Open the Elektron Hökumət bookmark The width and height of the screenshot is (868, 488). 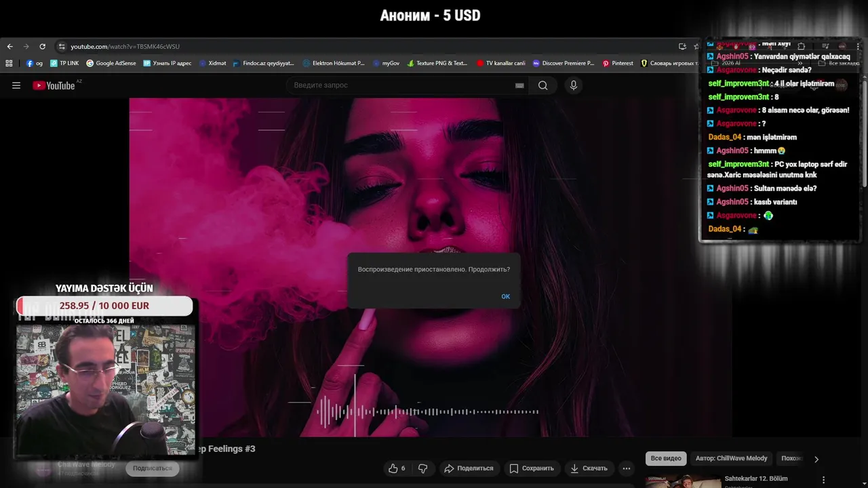point(334,63)
